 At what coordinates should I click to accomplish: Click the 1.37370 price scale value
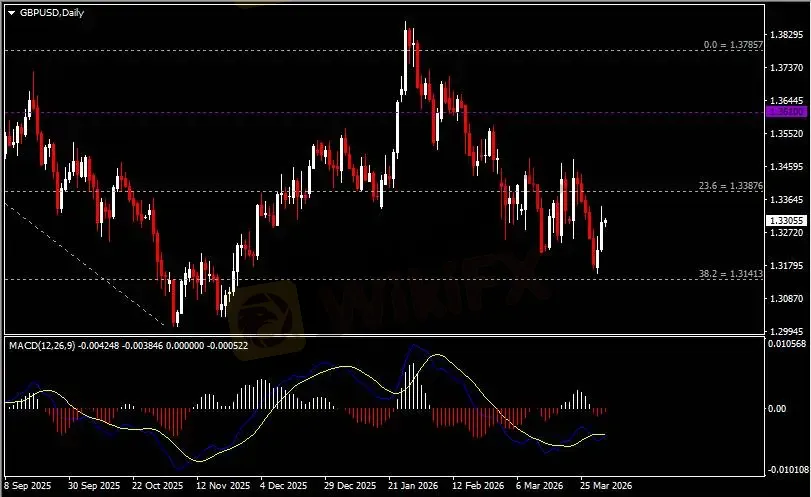(786, 68)
